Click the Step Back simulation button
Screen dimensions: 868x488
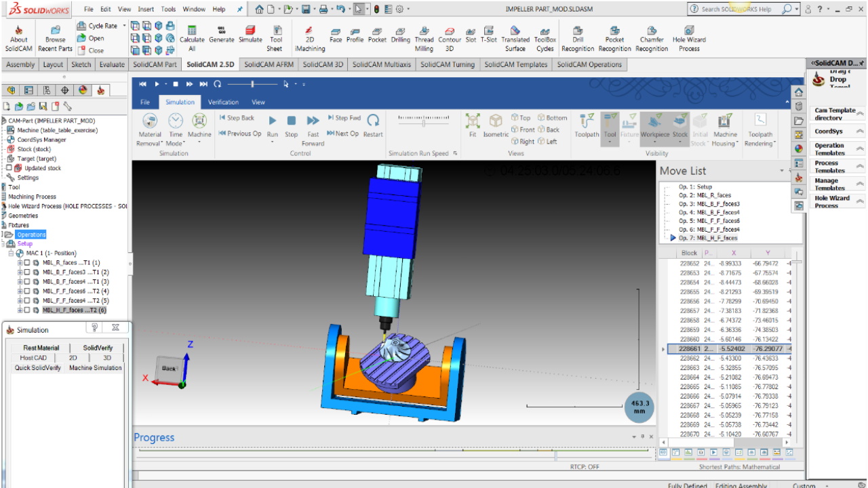click(237, 117)
